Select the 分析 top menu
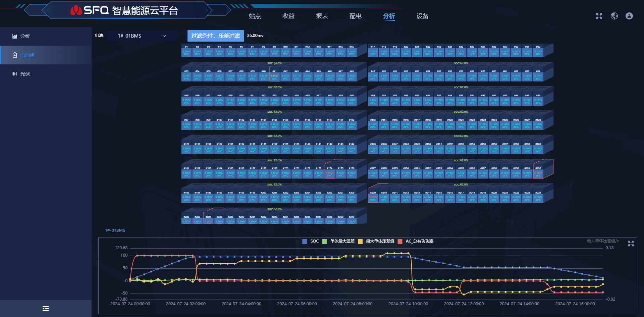 (389, 16)
